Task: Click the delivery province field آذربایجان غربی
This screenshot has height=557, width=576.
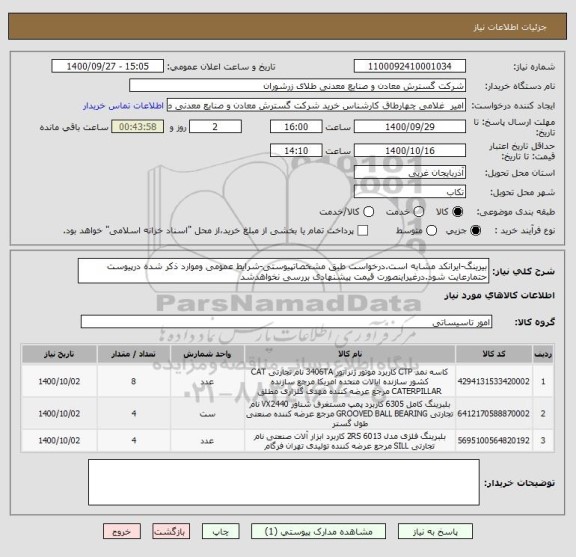Action: tap(410, 172)
